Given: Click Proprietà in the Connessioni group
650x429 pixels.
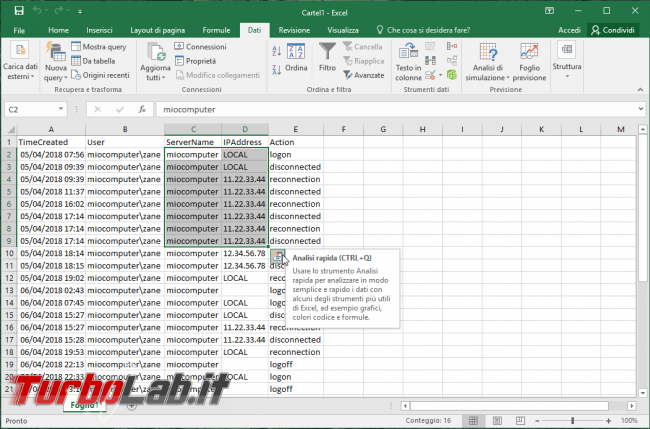Looking at the screenshot, I should coord(196,61).
